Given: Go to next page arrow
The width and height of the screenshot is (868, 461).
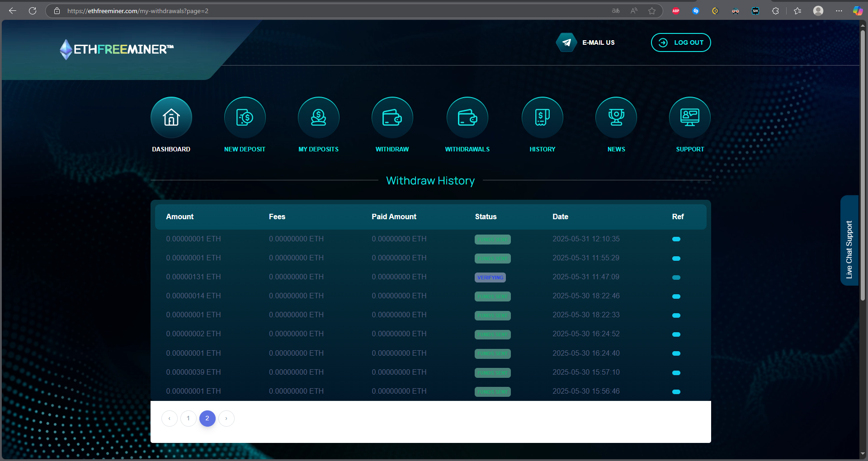Looking at the screenshot, I should pyautogui.click(x=226, y=419).
